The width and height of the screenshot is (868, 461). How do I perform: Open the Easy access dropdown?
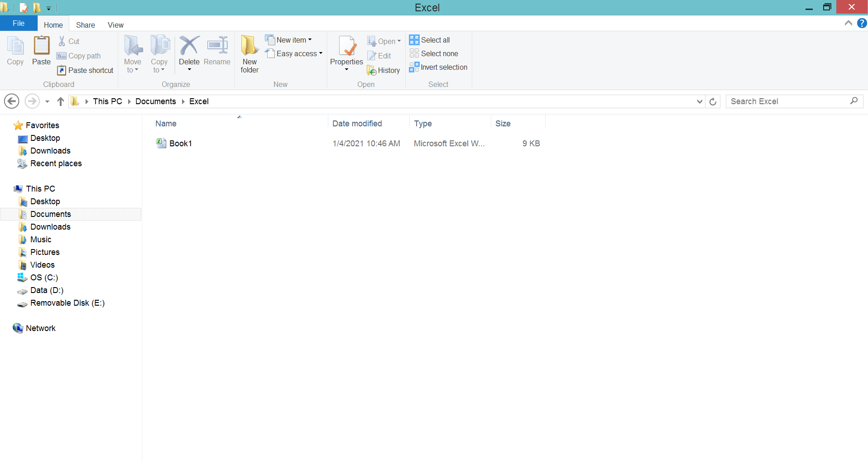click(294, 53)
